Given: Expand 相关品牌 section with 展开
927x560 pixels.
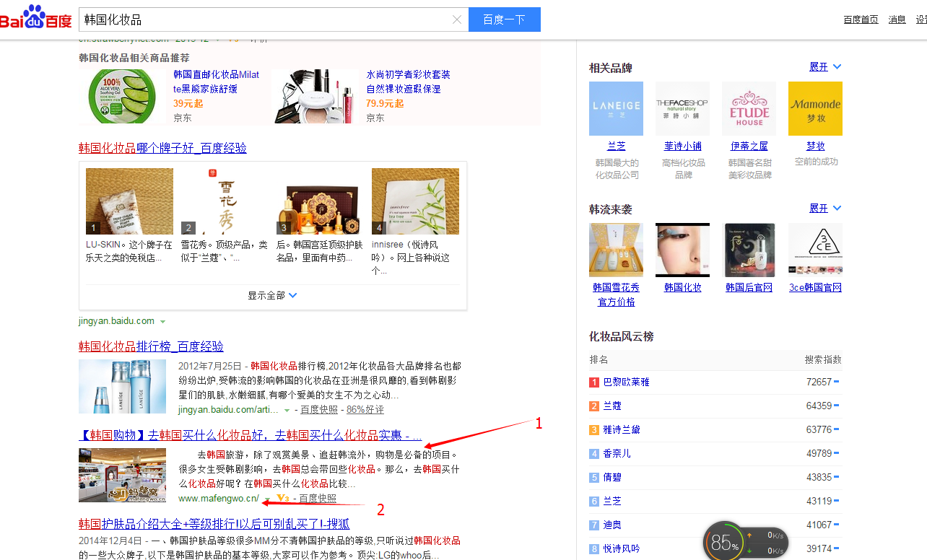Looking at the screenshot, I should pyautogui.click(x=825, y=66).
